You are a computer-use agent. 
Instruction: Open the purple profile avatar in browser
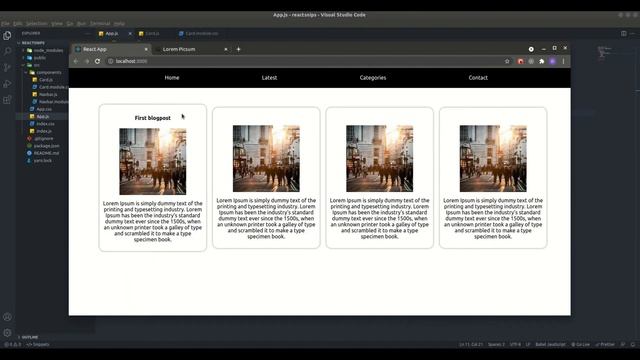coord(552,61)
